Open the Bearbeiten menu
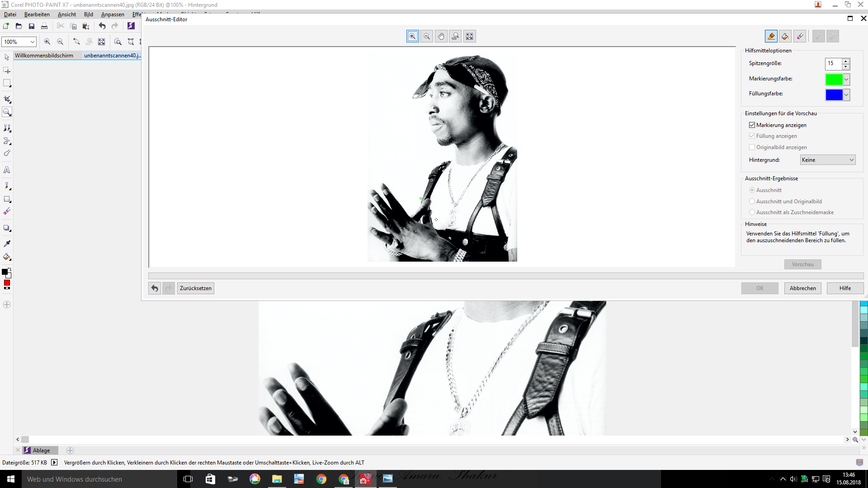The image size is (868, 488). 37,14
